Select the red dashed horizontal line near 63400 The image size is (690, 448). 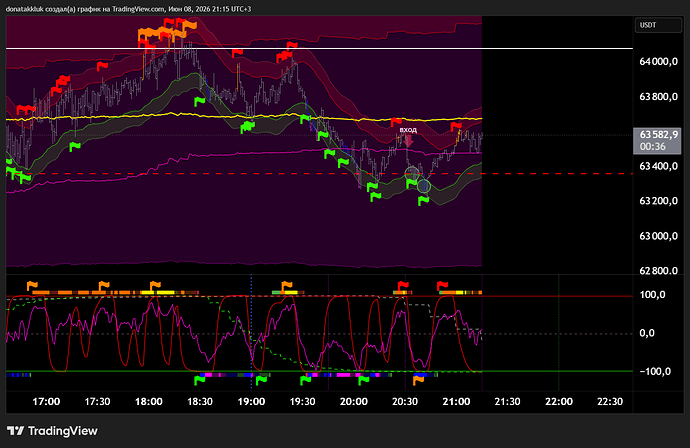319,174
